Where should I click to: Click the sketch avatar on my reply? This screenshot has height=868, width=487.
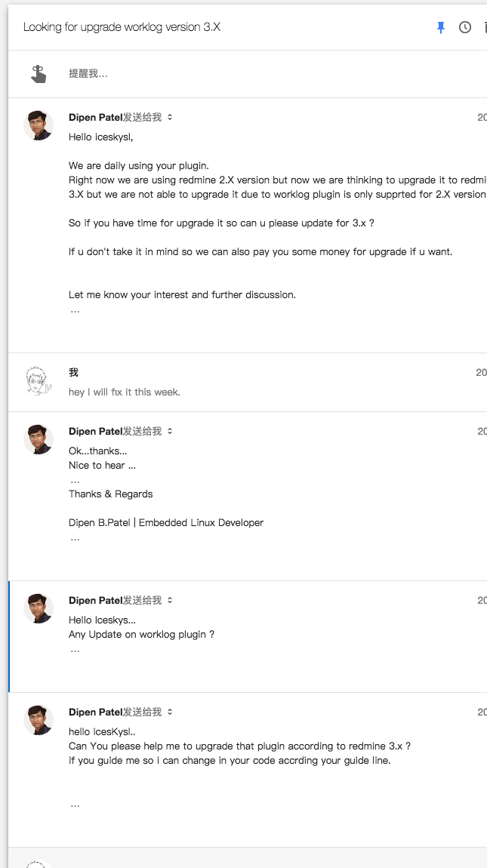coord(39,380)
